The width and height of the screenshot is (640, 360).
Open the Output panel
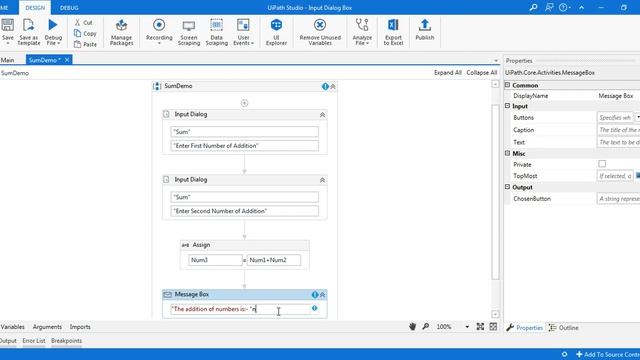tap(8, 341)
